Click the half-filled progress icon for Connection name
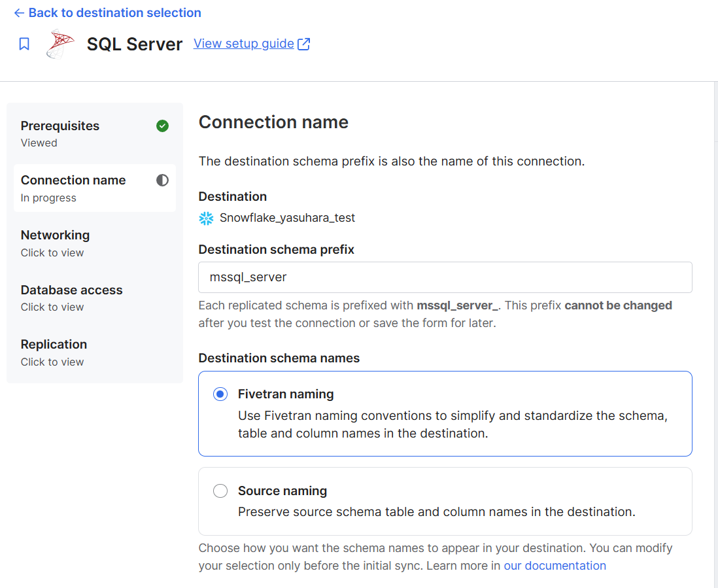 (x=162, y=181)
